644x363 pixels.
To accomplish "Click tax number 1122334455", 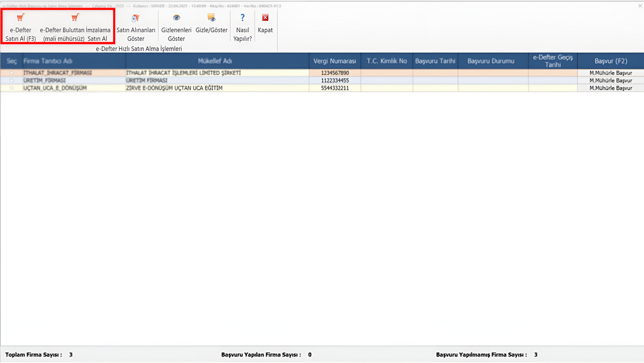I will (335, 81).
